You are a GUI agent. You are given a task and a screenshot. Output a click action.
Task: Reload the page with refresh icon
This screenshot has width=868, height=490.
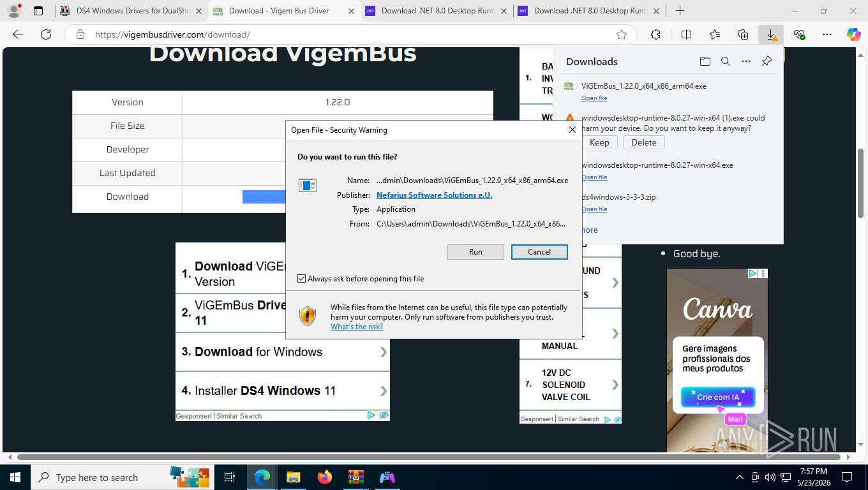click(45, 34)
